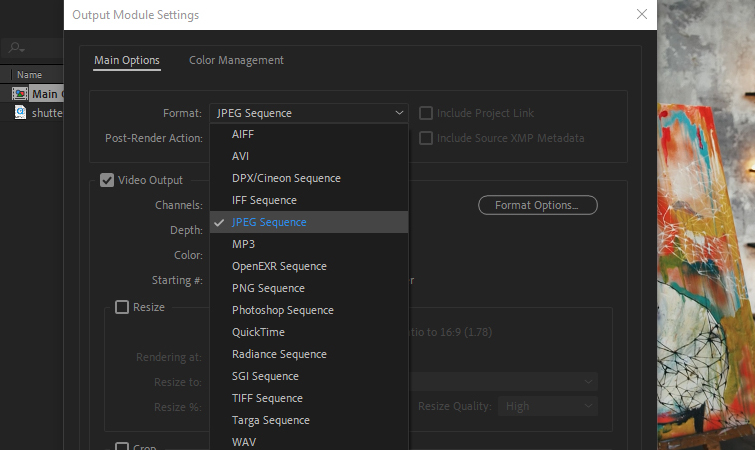This screenshot has width=755, height=450.
Task: Click the Format Options button
Action: coord(538,205)
